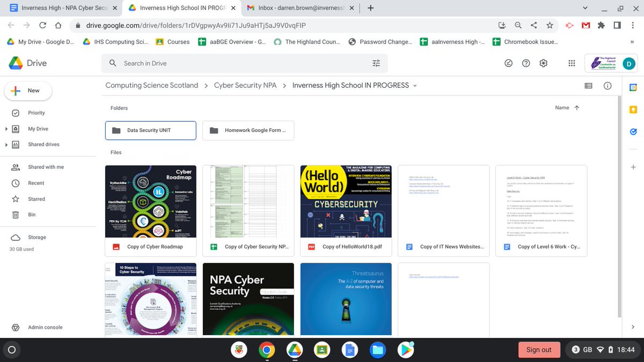
Task: Select Copy of IT News Websites document
Action: 444,211
